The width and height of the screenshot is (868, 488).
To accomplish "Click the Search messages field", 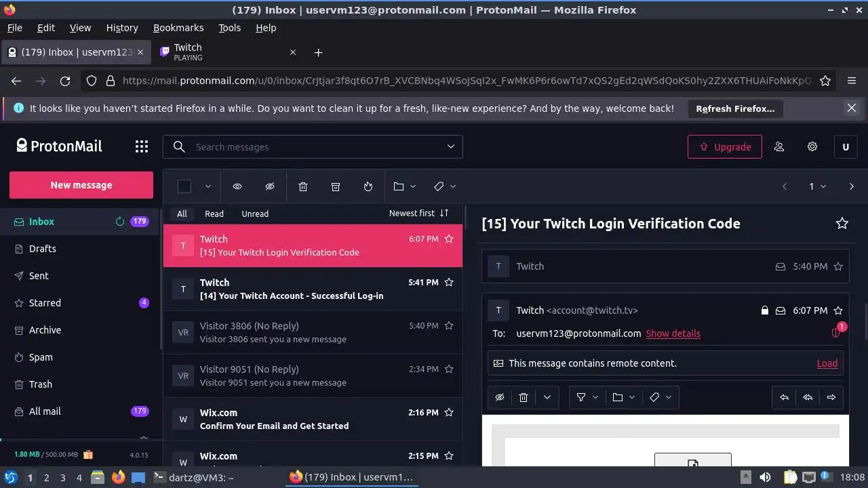I will coord(313,146).
